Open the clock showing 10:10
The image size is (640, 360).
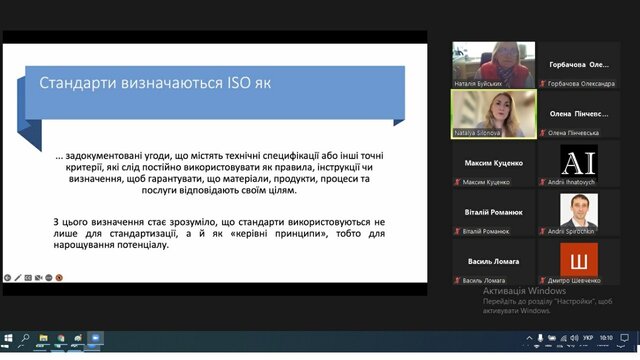(x=606, y=338)
